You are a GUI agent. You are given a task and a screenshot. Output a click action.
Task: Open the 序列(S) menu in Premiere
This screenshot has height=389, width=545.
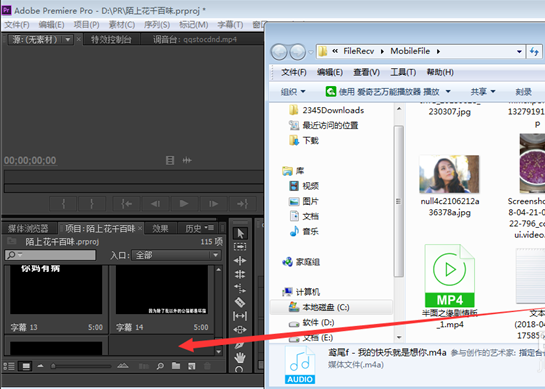point(157,25)
